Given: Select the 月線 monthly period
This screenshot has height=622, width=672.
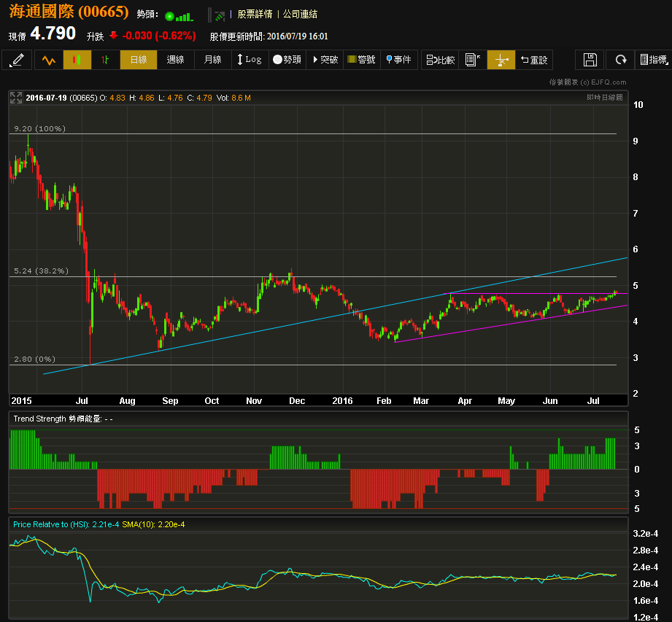Looking at the screenshot, I should pos(213,60).
